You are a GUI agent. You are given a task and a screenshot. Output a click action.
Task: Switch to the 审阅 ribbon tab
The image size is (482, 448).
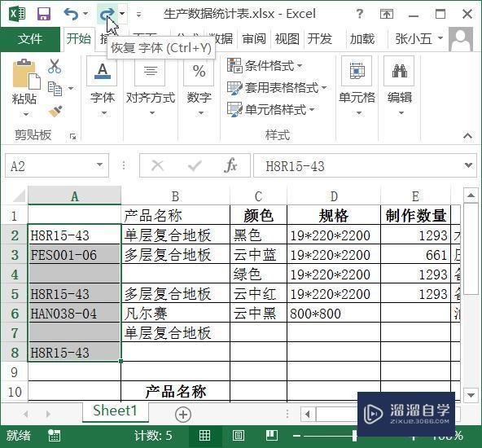pos(254,39)
